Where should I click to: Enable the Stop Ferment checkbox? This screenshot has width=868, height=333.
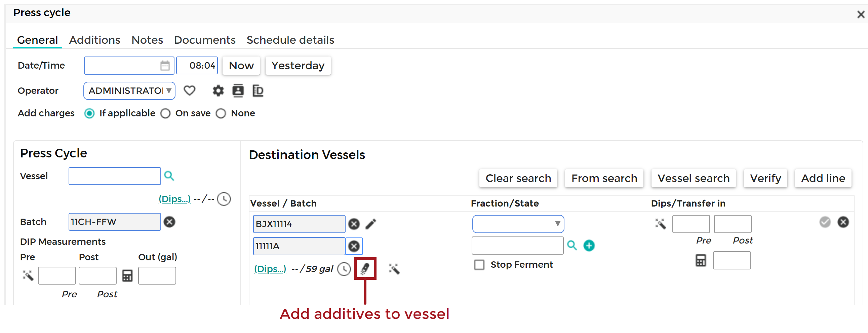479,265
